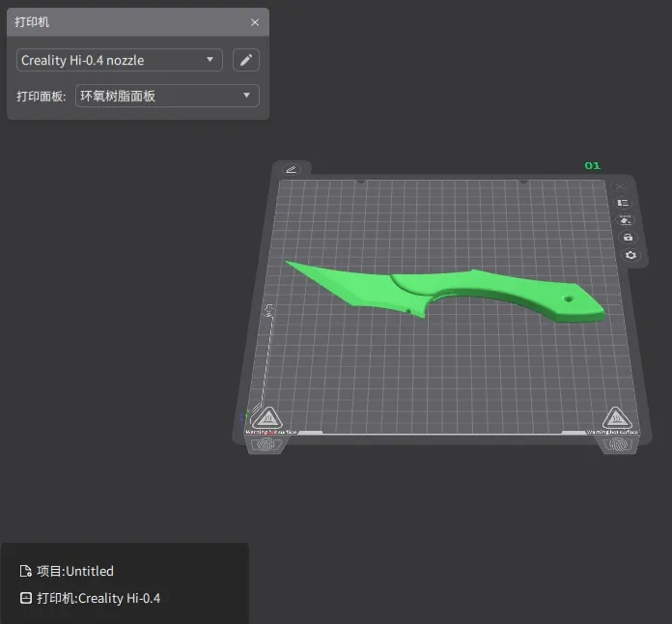This screenshot has width=672, height=624.
Task: Click the plate name edit icon
Action: (x=291, y=169)
